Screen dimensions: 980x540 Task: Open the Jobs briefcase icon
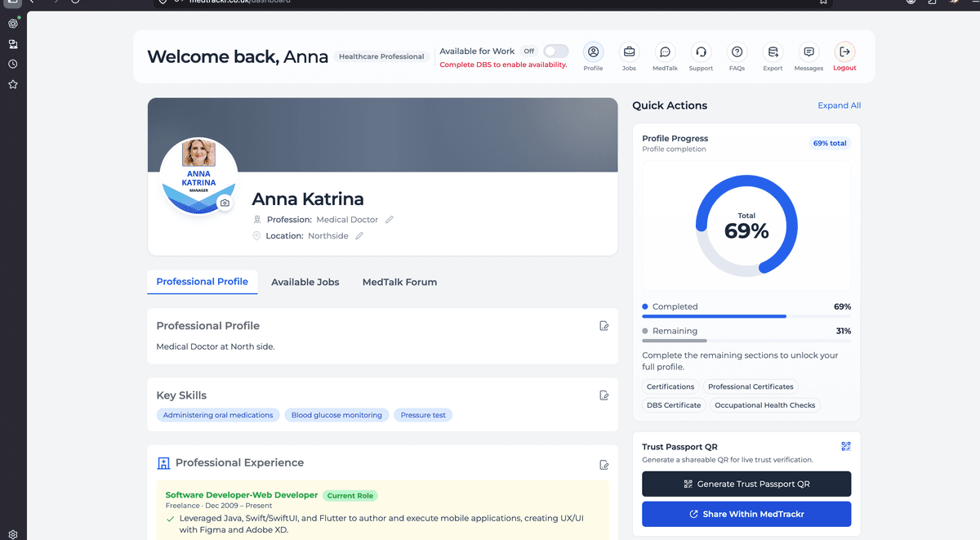click(629, 51)
